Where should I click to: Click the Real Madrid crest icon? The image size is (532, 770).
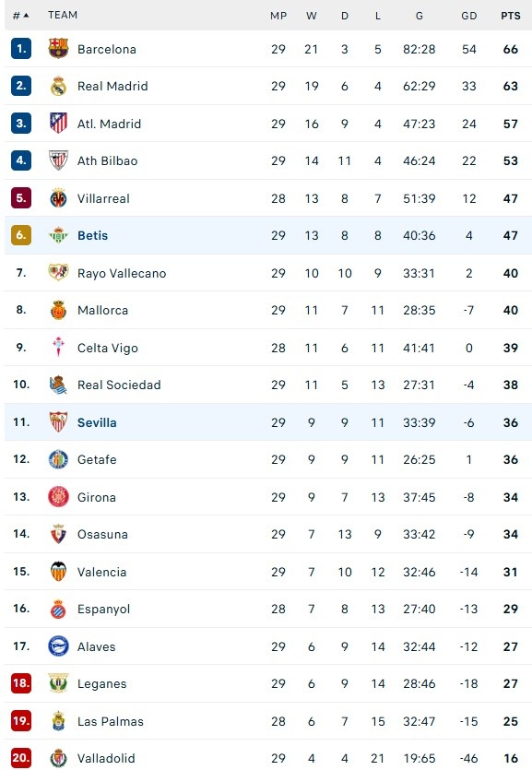[58, 86]
